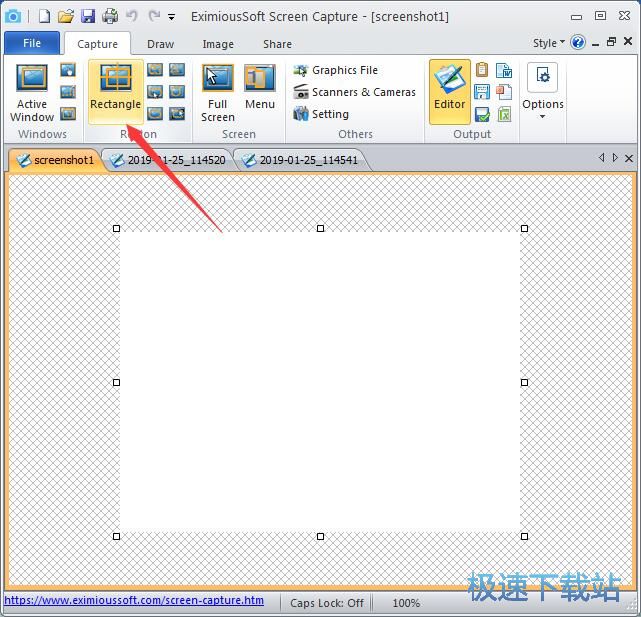Toggle save-to-file output floppy icon
The image size is (641, 617).
[482, 92]
